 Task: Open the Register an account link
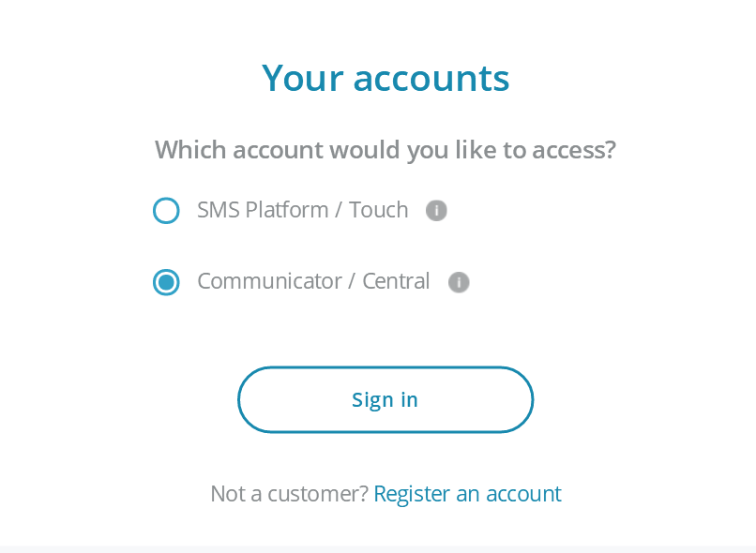[467, 494]
